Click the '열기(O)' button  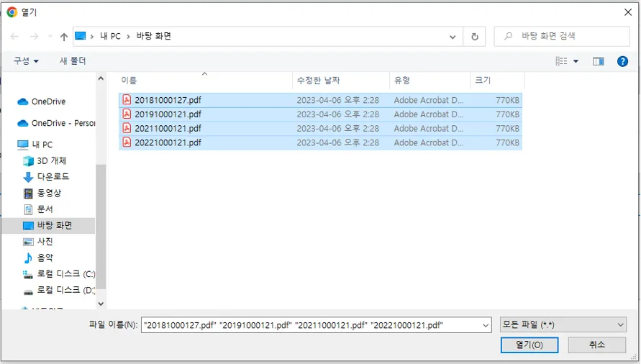tap(529, 345)
